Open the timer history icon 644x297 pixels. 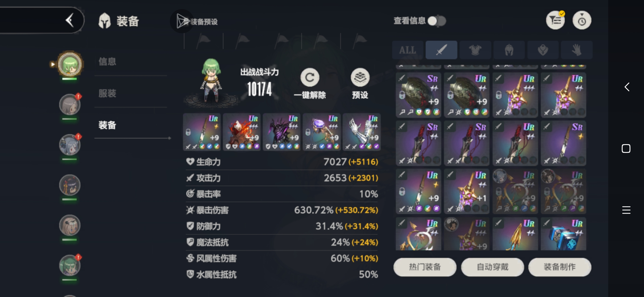(x=582, y=20)
